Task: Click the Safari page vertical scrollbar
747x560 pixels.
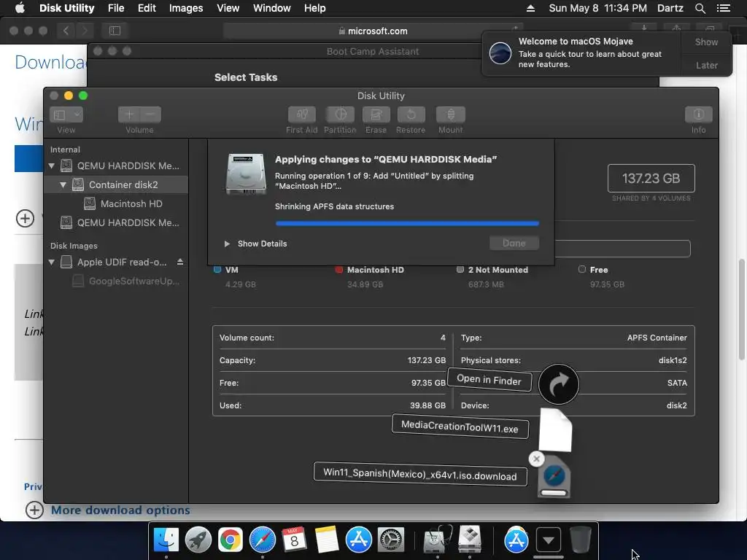Action: coord(742,309)
